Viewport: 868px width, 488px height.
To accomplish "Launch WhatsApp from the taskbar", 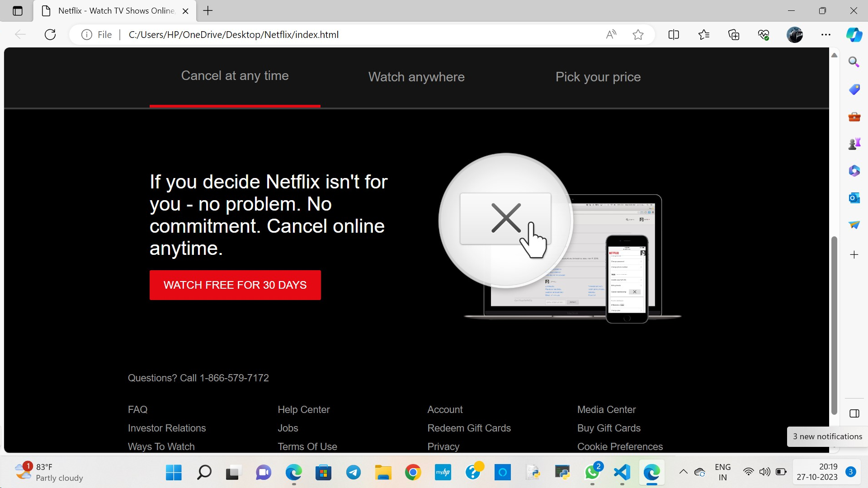I will [x=592, y=473].
